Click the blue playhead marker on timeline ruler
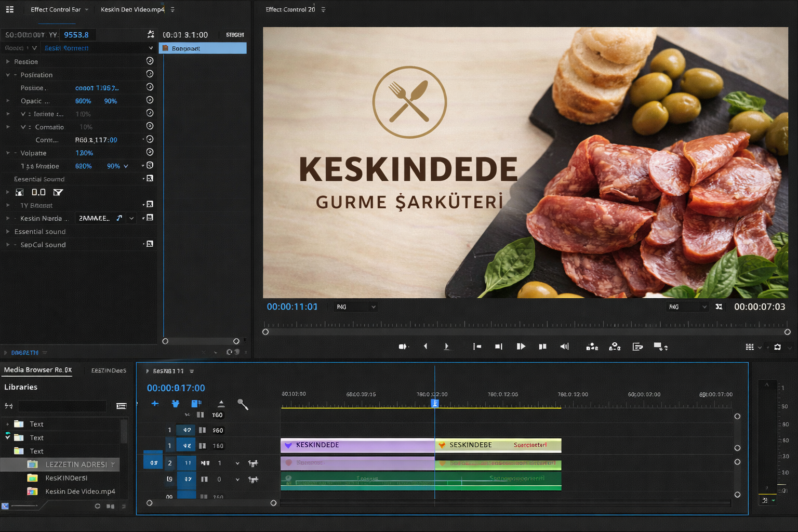 coord(435,403)
